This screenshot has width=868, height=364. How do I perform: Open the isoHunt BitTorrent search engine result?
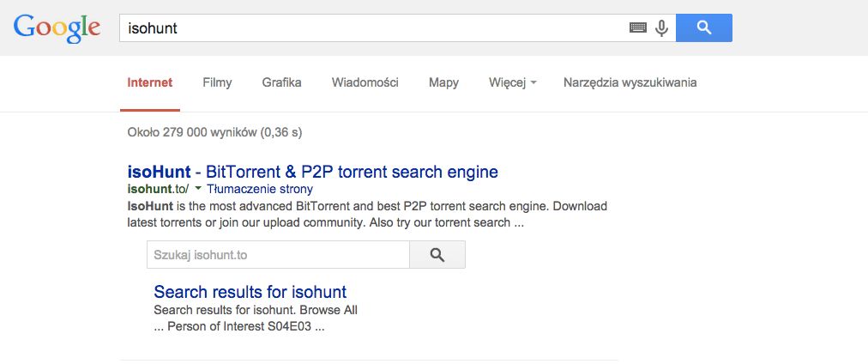pos(313,171)
